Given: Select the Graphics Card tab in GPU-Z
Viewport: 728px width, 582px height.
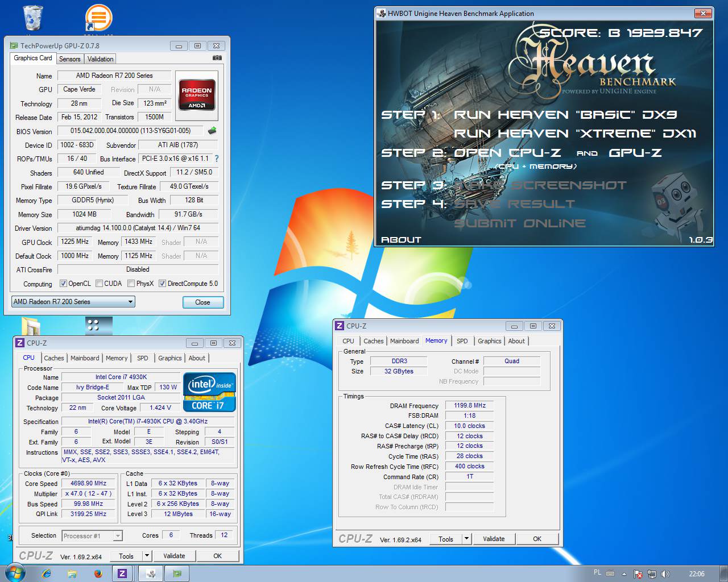Looking at the screenshot, I should (x=33, y=58).
